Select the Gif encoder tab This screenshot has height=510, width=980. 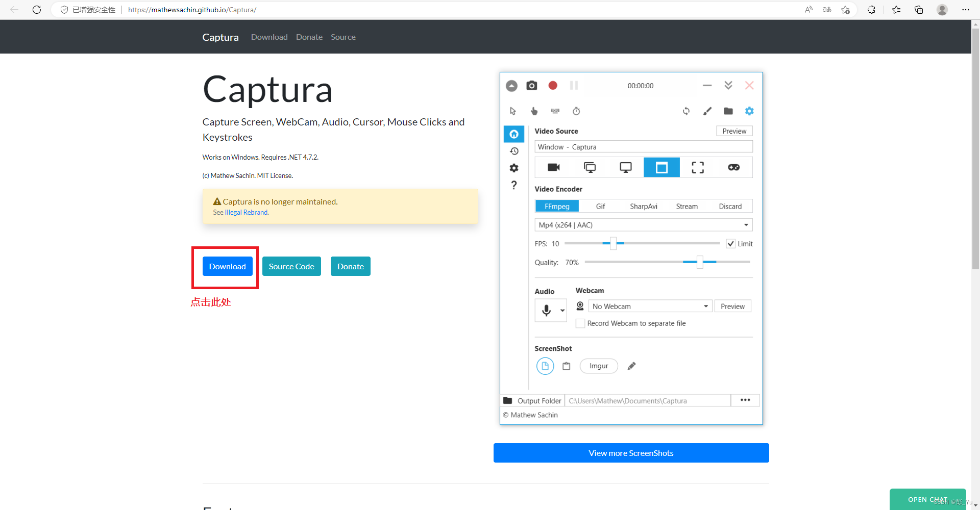600,206
